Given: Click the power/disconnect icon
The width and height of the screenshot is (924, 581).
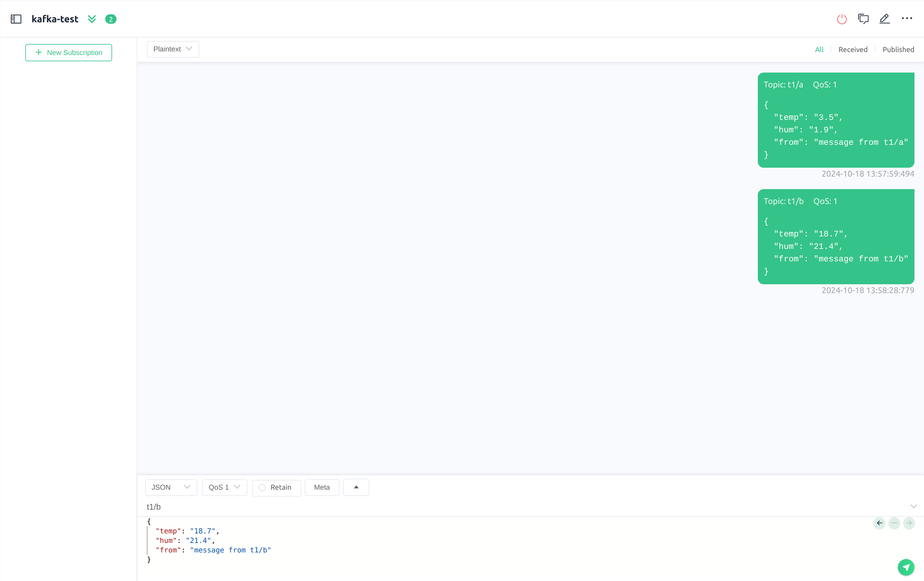Looking at the screenshot, I should click(842, 19).
